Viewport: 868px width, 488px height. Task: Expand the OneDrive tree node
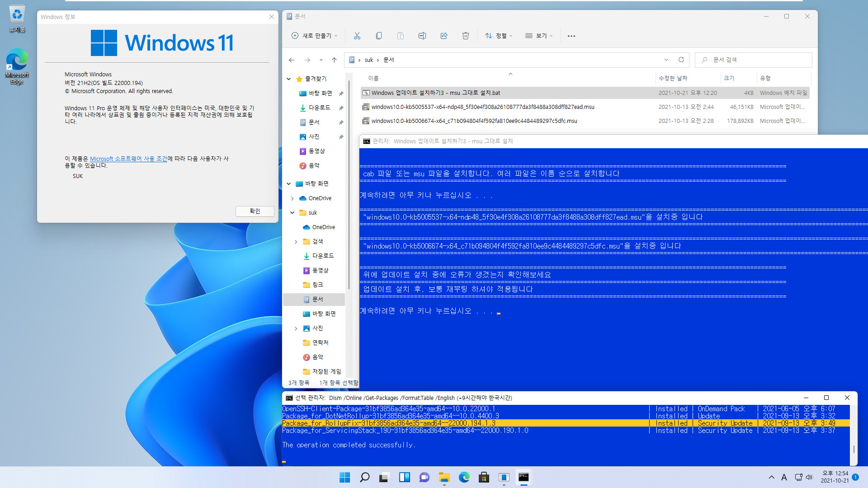point(292,198)
